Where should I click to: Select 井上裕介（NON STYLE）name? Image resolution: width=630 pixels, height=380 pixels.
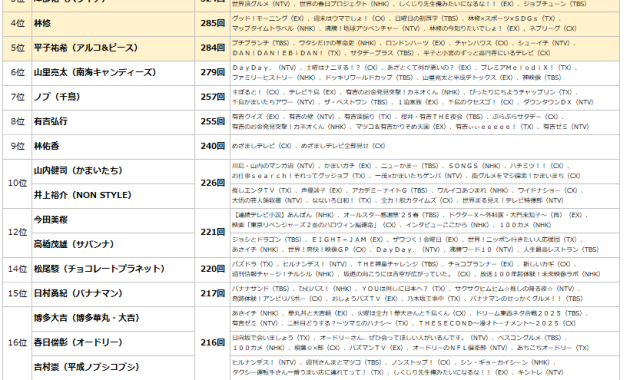tap(82, 195)
